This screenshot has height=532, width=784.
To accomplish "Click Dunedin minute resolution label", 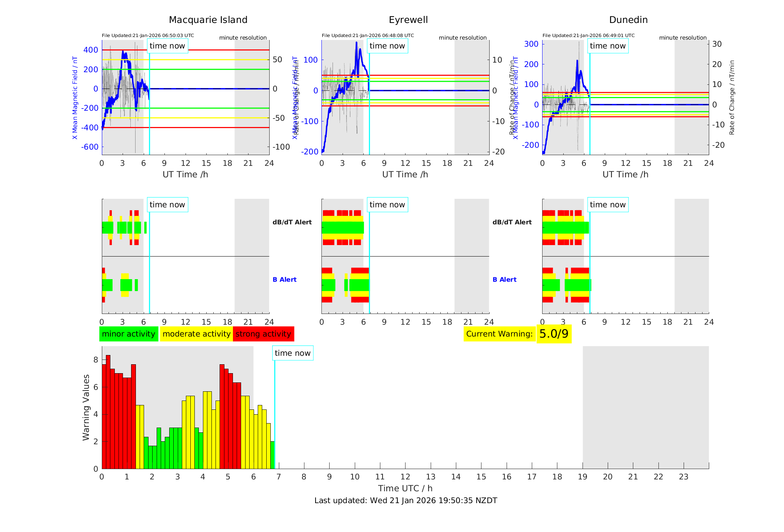I will (683, 38).
